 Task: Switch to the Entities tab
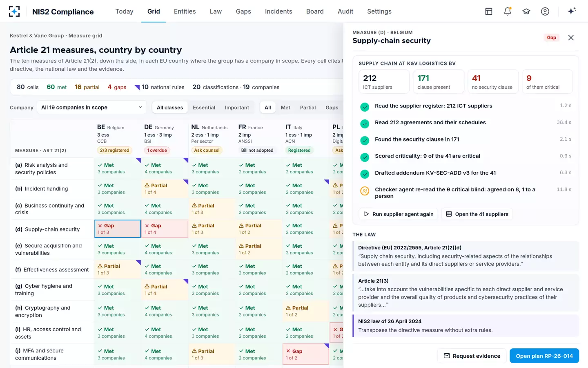click(x=185, y=11)
